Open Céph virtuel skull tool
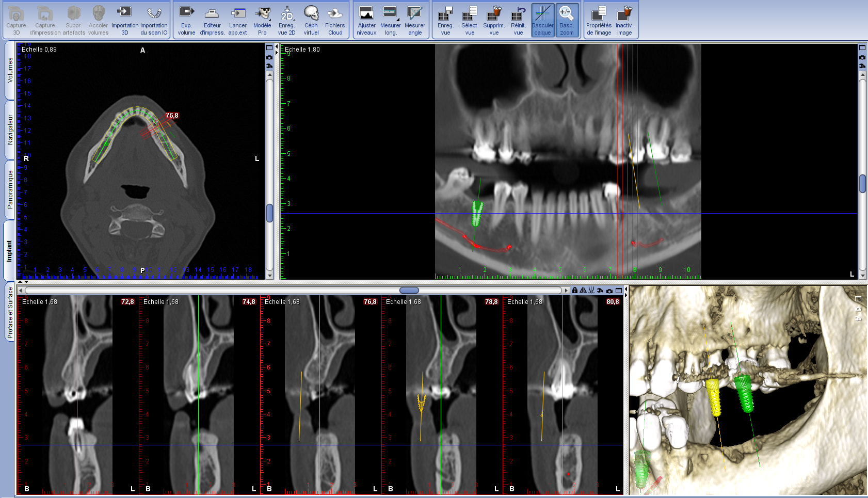 click(311, 21)
